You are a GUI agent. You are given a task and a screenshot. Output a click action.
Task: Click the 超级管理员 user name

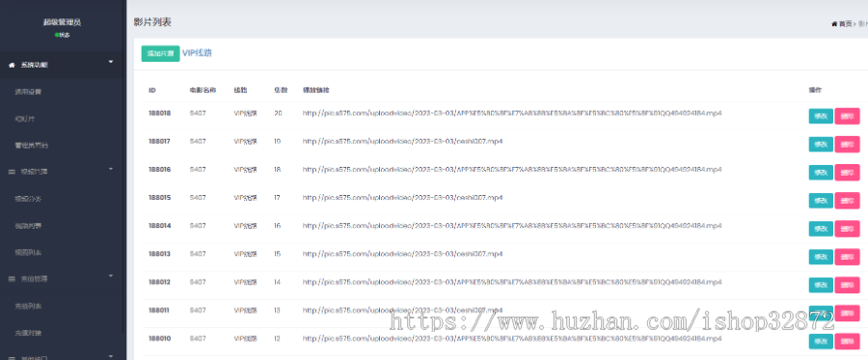[x=63, y=22]
